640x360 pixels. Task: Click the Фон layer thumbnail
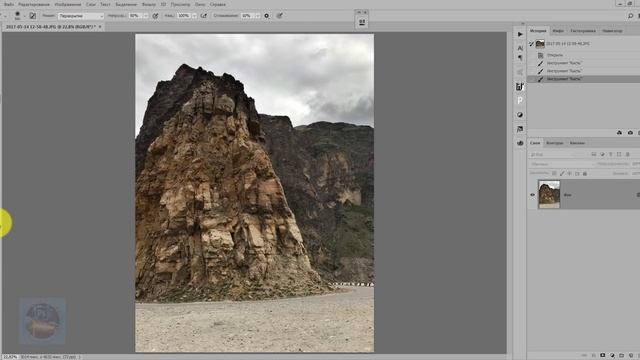tap(549, 195)
